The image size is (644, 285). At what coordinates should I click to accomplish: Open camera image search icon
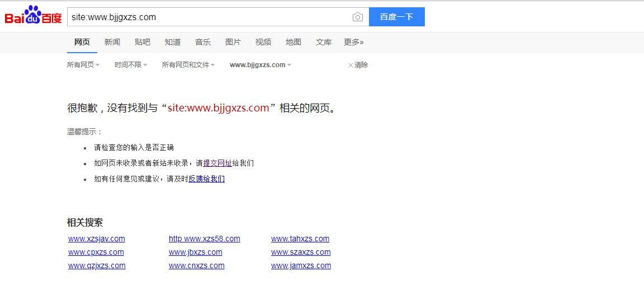[x=358, y=17]
